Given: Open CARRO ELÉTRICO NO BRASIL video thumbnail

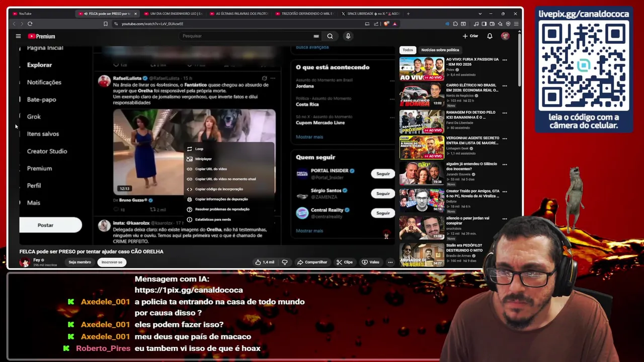Looking at the screenshot, I should pos(422,95).
